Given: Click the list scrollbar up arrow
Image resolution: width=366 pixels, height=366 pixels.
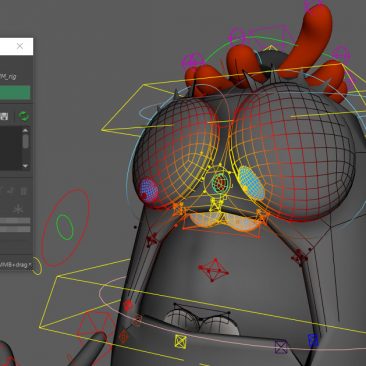Looking at the screenshot, I should click(26, 130).
